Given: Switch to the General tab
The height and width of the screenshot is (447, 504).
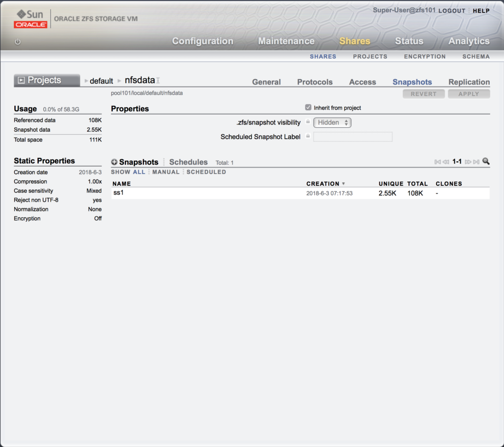Looking at the screenshot, I should (266, 82).
